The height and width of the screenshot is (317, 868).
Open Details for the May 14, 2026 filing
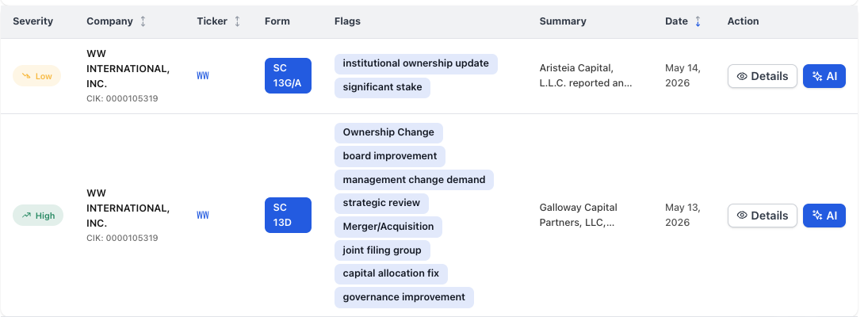coord(763,76)
